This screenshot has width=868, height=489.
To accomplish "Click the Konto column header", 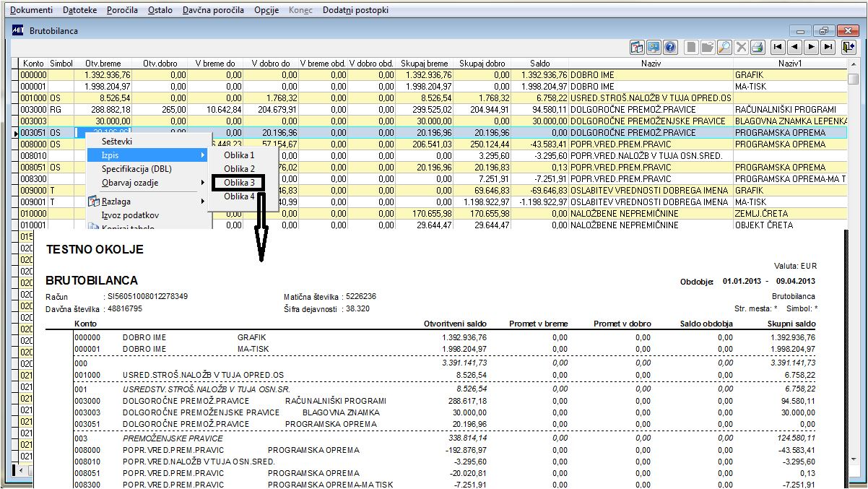I will point(33,64).
